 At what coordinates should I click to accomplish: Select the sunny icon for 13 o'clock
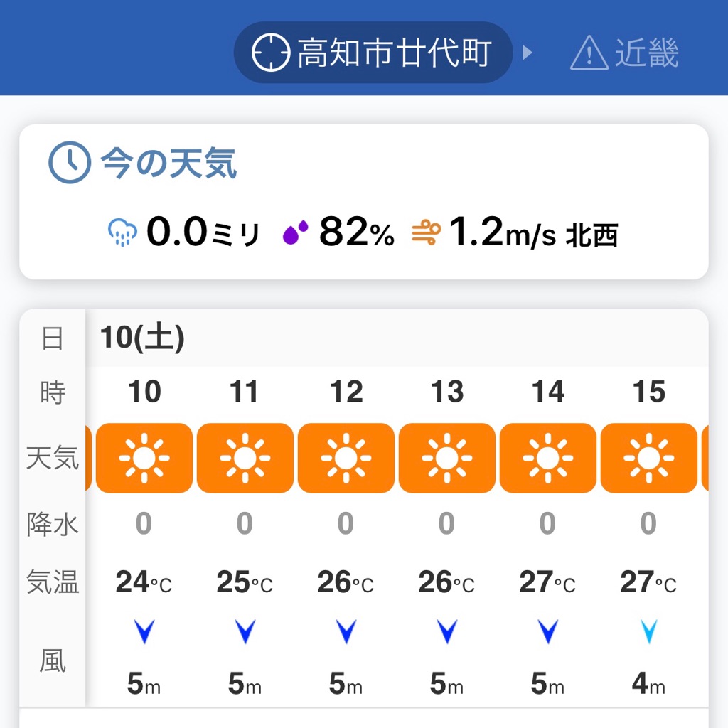[447, 458]
